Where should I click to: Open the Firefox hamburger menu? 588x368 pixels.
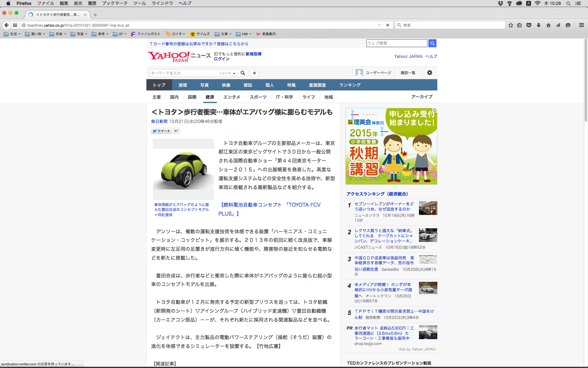pos(581,25)
